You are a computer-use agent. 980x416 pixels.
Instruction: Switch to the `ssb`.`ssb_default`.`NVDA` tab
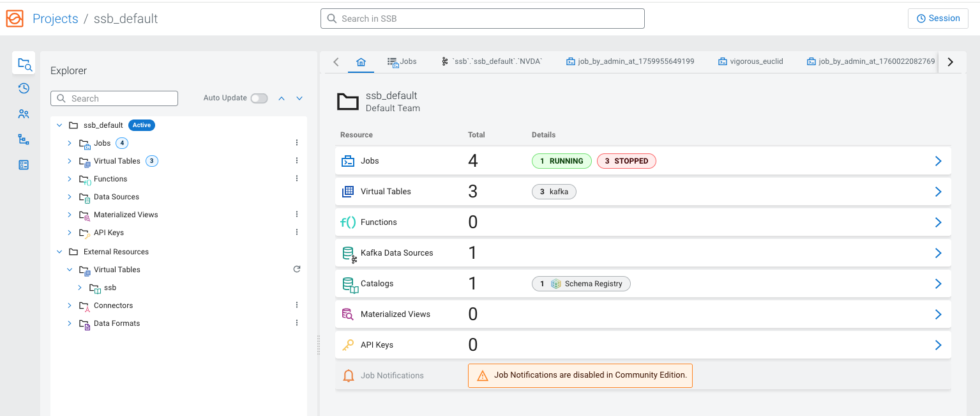pos(492,62)
